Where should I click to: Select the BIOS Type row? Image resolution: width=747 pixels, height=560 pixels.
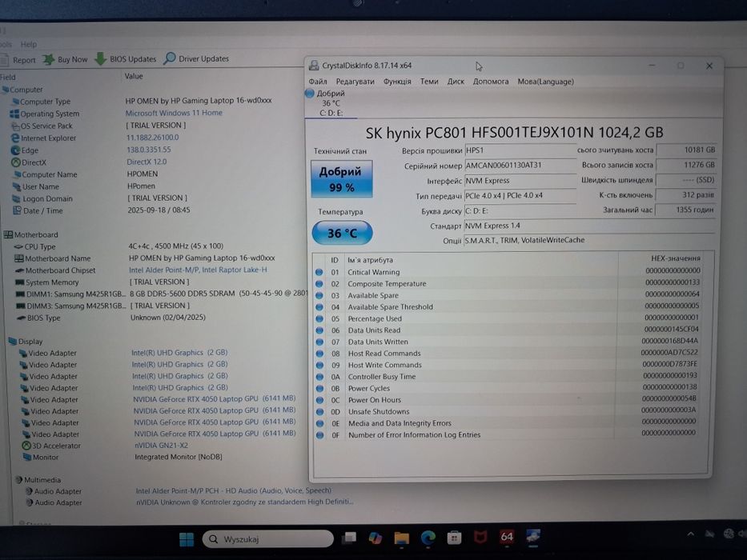[x=111, y=318]
